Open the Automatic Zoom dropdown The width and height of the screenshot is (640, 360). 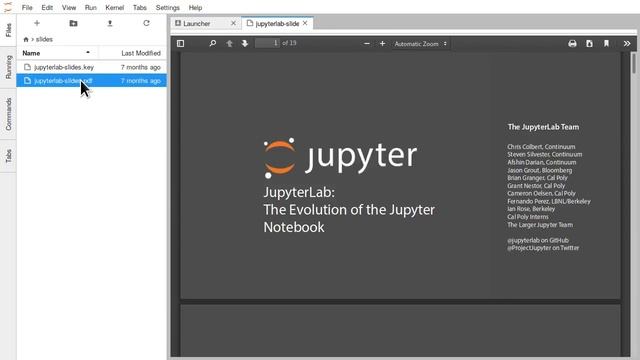point(420,44)
